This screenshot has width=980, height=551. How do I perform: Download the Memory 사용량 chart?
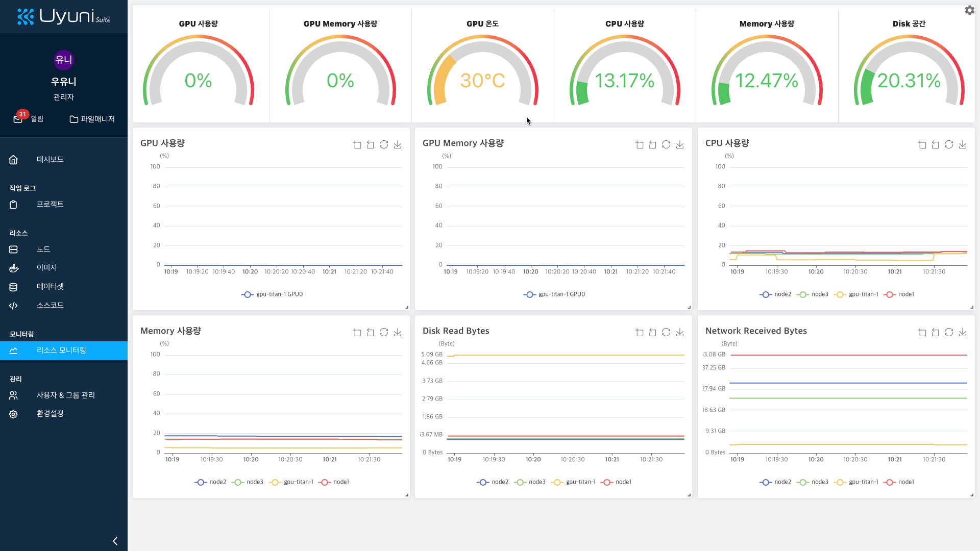coord(398,332)
